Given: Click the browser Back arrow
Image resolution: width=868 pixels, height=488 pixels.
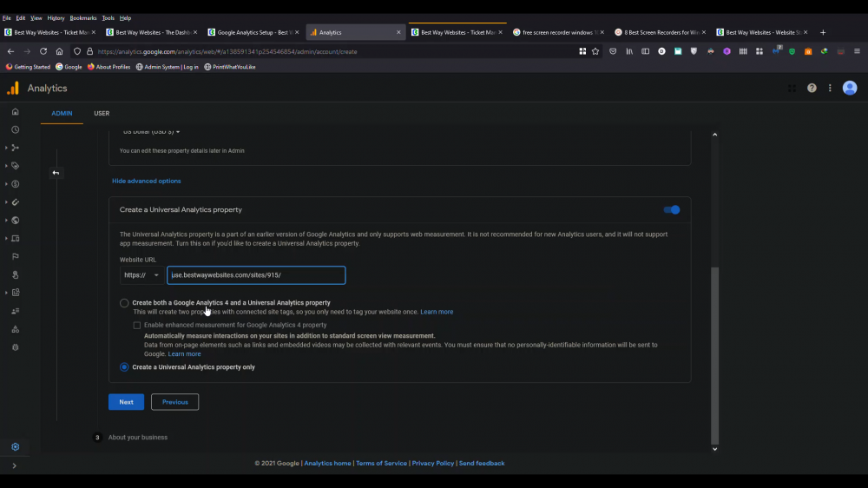Looking at the screenshot, I should pyautogui.click(x=10, y=51).
